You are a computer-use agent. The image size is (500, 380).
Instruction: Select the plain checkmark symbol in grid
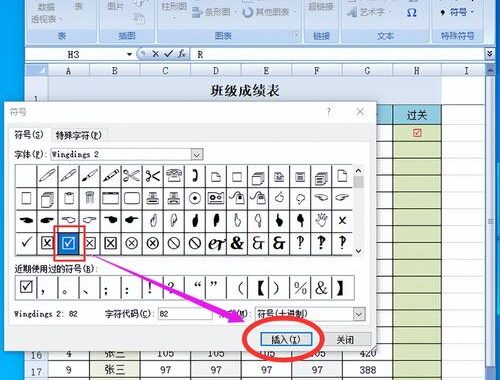[26, 243]
